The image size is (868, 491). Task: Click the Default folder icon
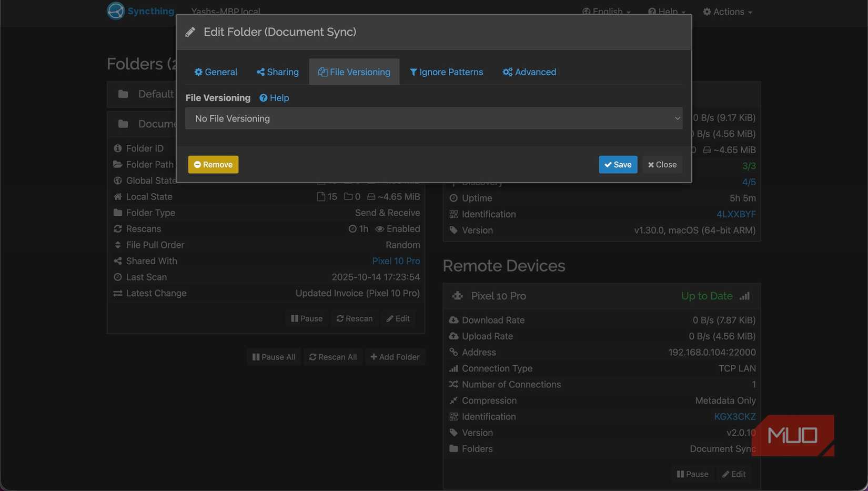[x=123, y=94]
